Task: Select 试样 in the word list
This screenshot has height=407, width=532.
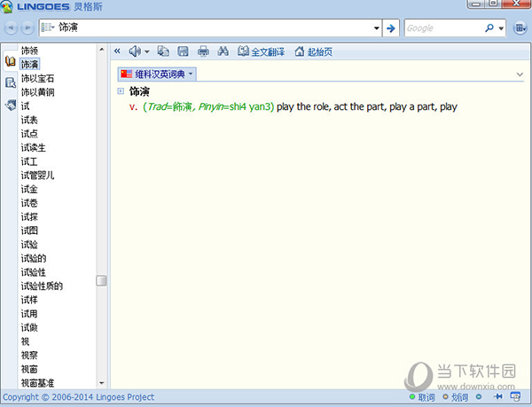Action: (29, 301)
